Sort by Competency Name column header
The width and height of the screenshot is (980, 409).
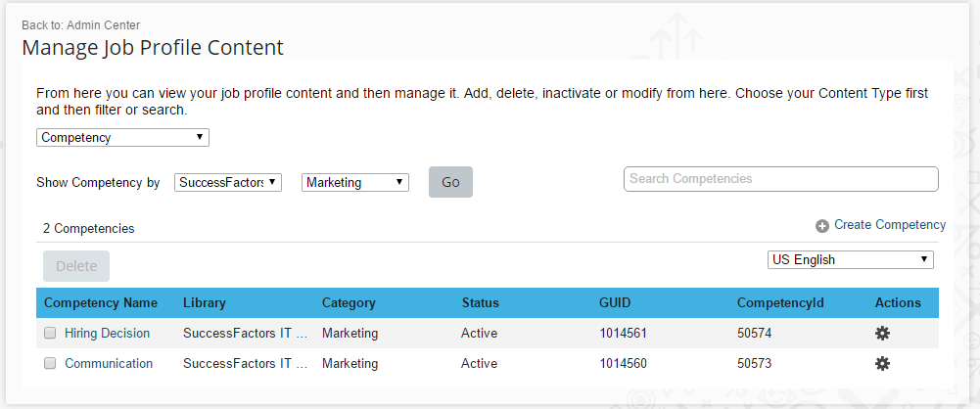pos(101,303)
